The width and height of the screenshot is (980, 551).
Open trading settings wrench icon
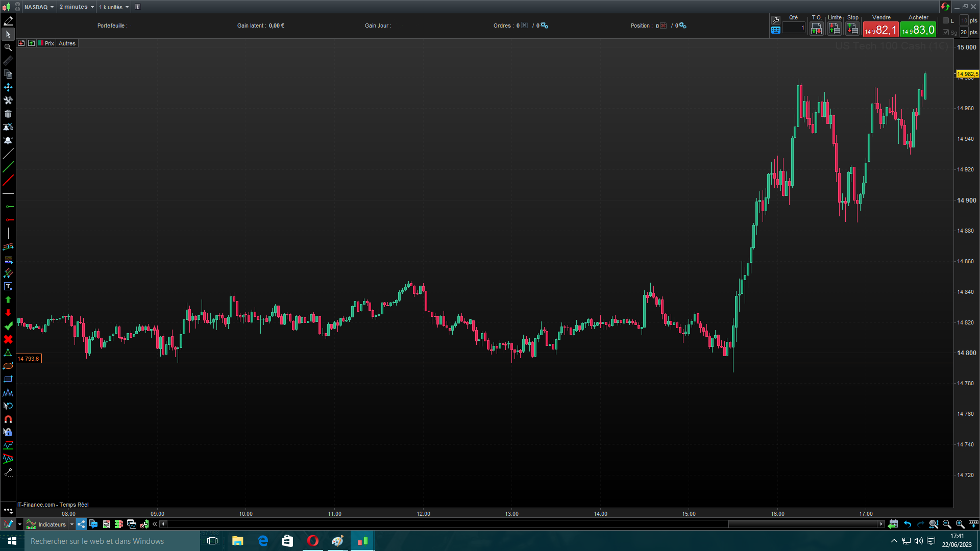776,20
